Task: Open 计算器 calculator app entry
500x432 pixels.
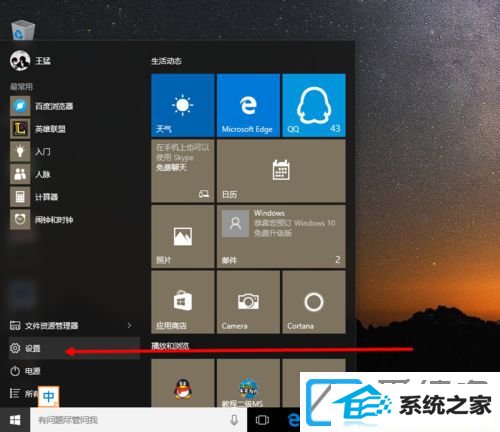Action: pyautogui.click(x=74, y=197)
